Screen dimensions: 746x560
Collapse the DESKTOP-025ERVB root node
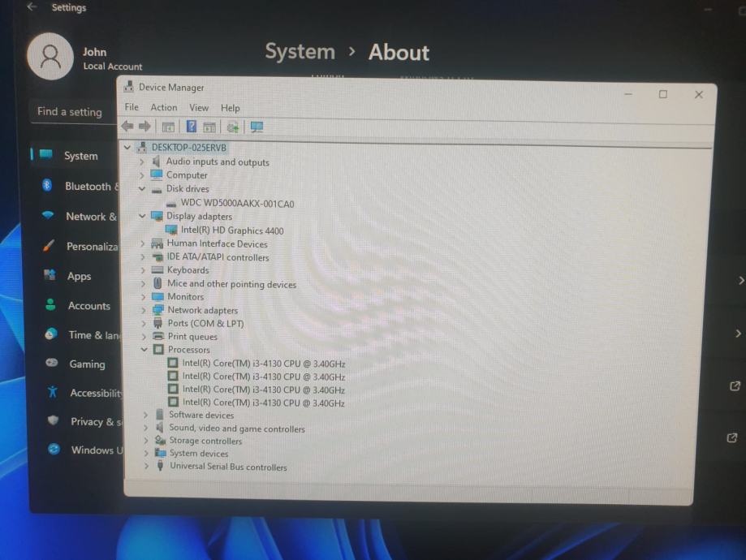coord(127,147)
